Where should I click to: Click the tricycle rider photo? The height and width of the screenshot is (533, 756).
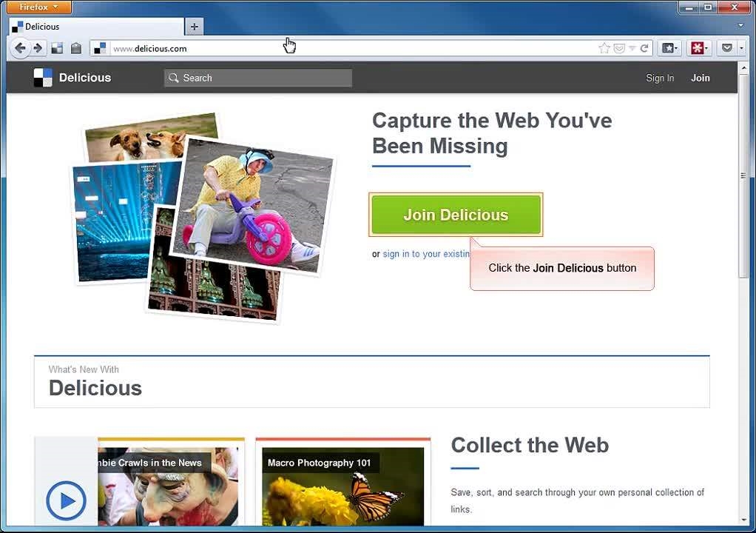click(x=254, y=206)
